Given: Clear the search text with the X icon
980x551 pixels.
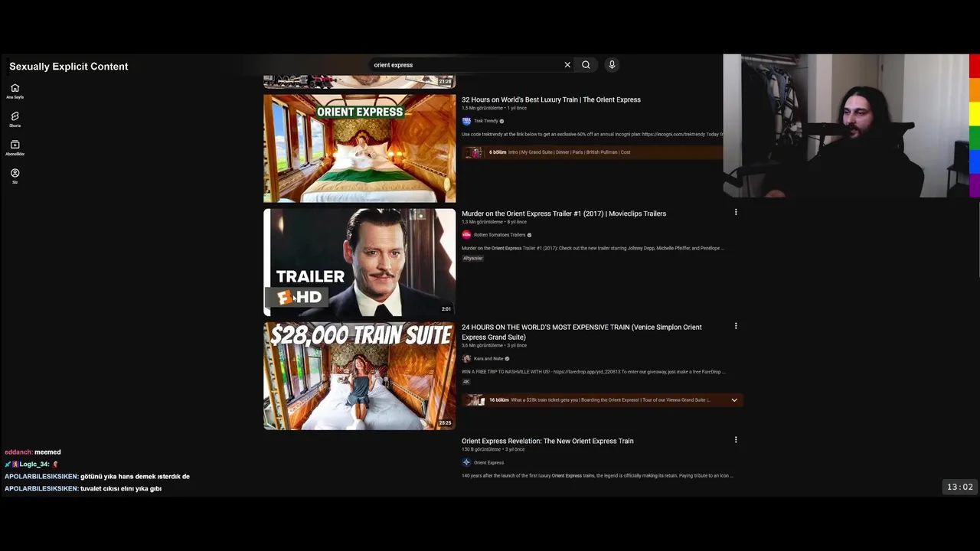Looking at the screenshot, I should click(567, 65).
